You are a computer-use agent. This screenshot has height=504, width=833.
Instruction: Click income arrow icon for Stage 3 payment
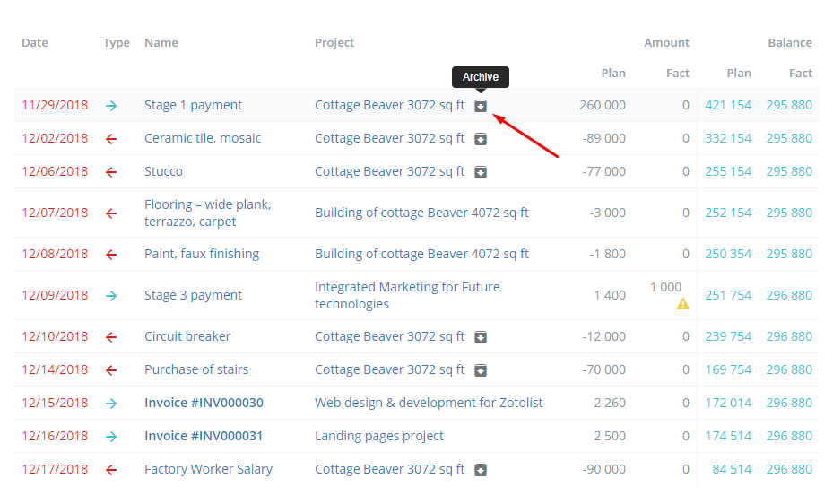coord(111,296)
